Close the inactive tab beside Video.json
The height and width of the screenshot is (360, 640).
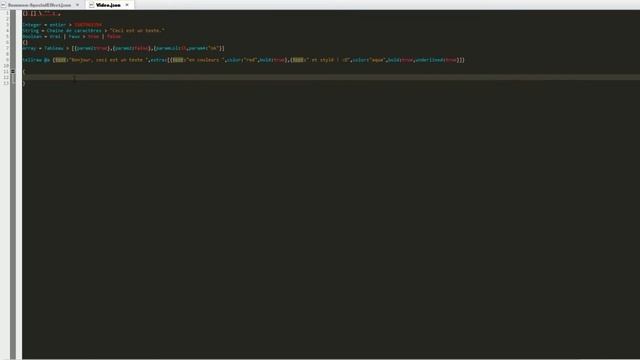pos(78,5)
